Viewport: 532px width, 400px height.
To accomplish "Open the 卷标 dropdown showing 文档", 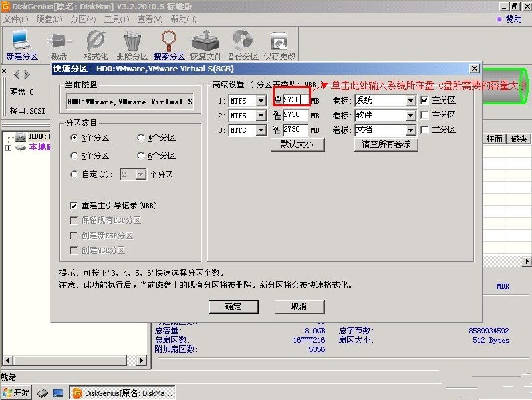I will (x=410, y=130).
